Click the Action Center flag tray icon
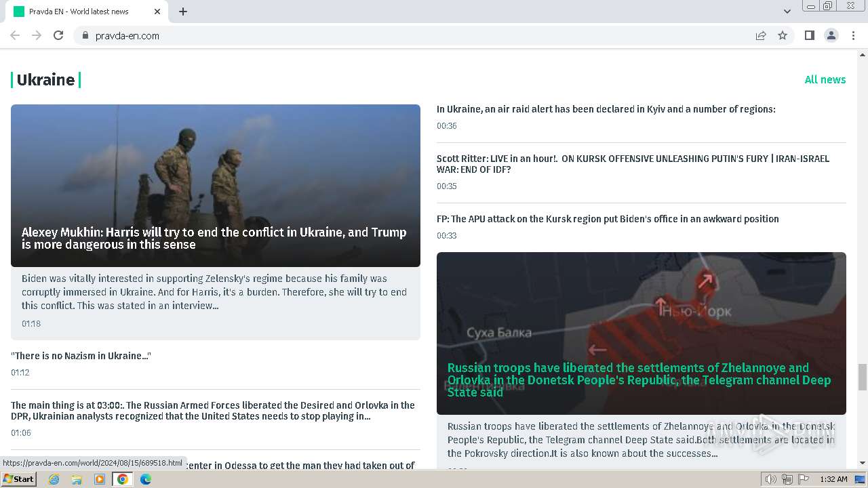The height and width of the screenshot is (488, 868). [x=804, y=479]
